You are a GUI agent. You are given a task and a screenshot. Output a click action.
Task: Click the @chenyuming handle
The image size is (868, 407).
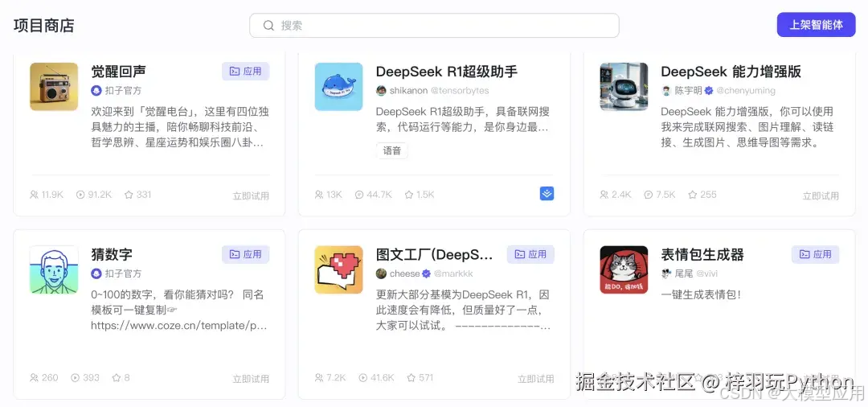coord(746,90)
